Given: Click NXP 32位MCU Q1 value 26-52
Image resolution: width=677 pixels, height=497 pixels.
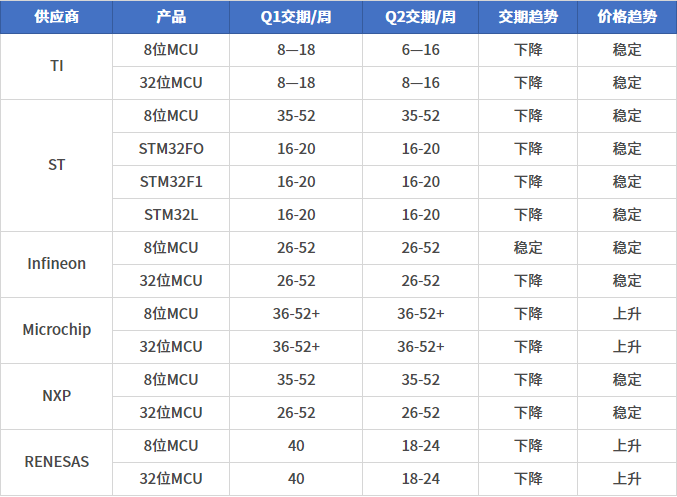Looking at the screenshot, I should [x=296, y=413].
